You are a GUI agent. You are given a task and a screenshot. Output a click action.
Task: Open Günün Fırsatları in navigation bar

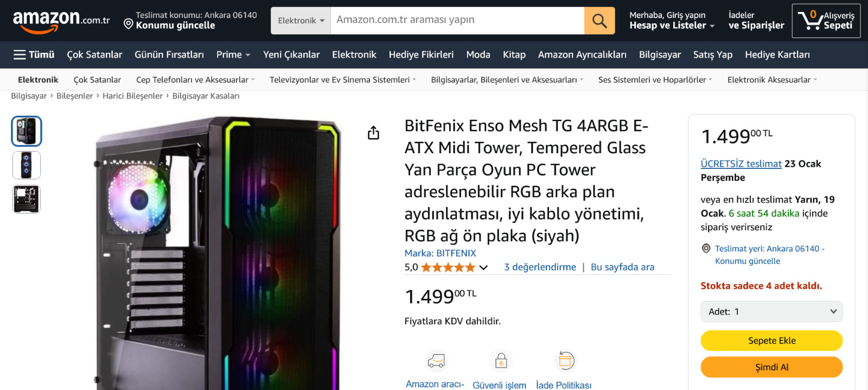(169, 55)
